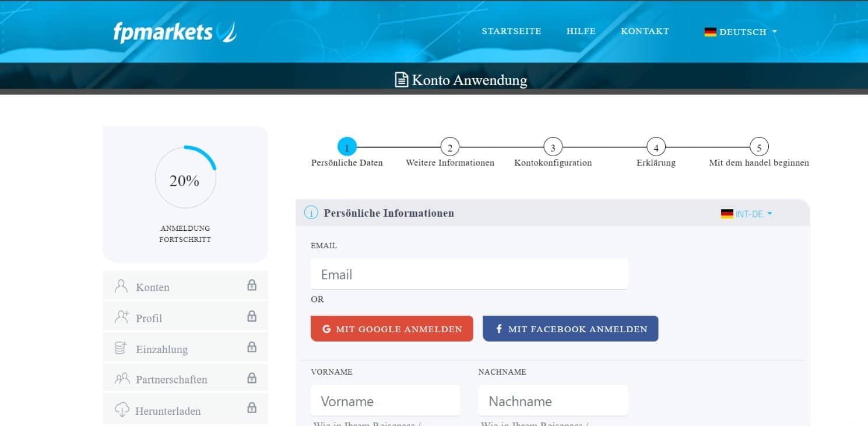Click the person icon beside Konten

coord(121,286)
